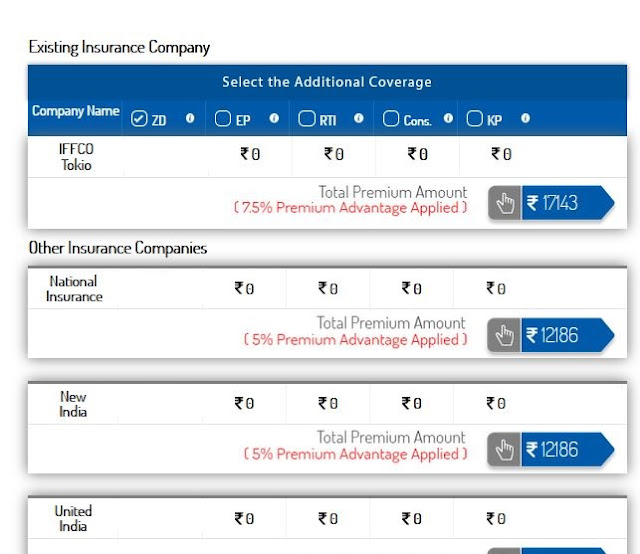View info icon beside KP

pyautogui.click(x=525, y=118)
